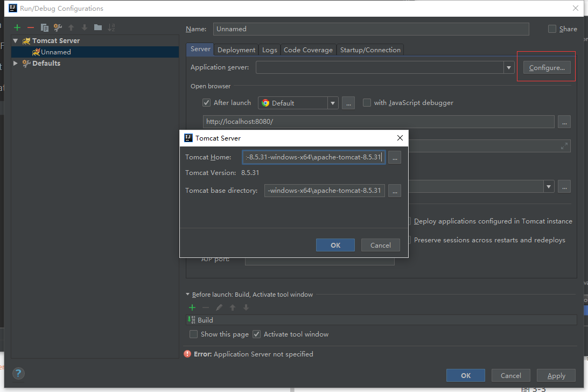This screenshot has width=588, height=392.
Task: Uncheck Activate tool window
Action: click(x=256, y=334)
